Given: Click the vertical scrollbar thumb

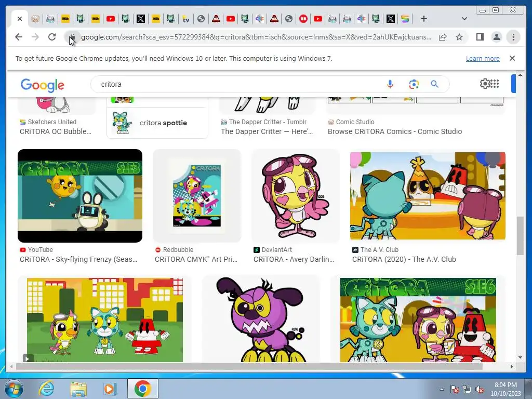Looking at the screenshot, I should 520,235.
